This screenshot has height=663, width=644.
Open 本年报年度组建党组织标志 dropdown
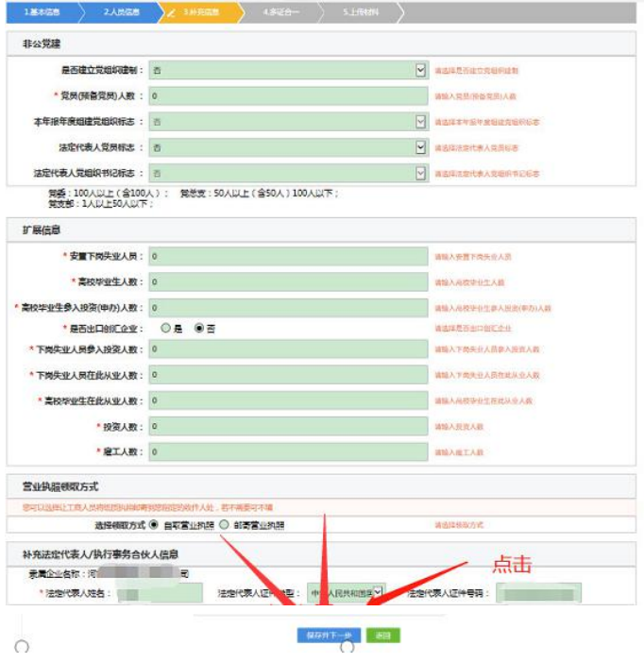pyautogui.click(x=421, y=122)
